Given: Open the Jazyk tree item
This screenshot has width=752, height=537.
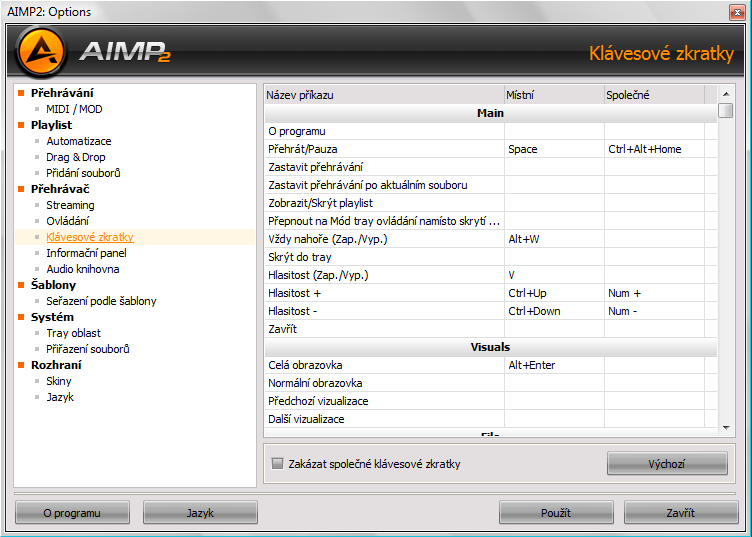Looking at the screenshot, I should pyautogui.click(x=60, y=397).
